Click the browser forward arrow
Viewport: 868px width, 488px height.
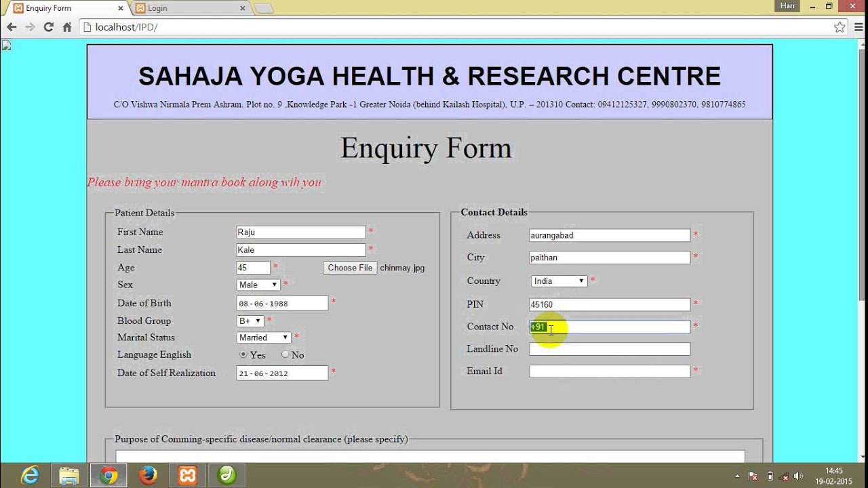click(x=30, y=27)
